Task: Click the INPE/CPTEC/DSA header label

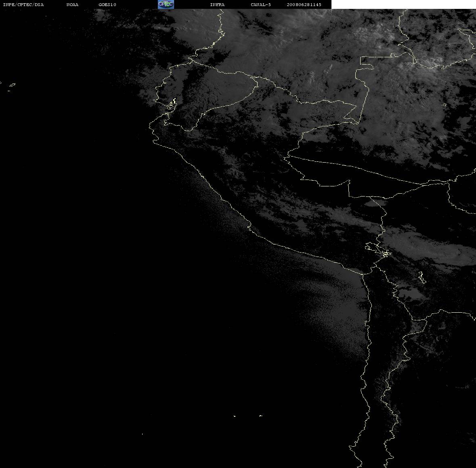Action: [x=23, y=4]
